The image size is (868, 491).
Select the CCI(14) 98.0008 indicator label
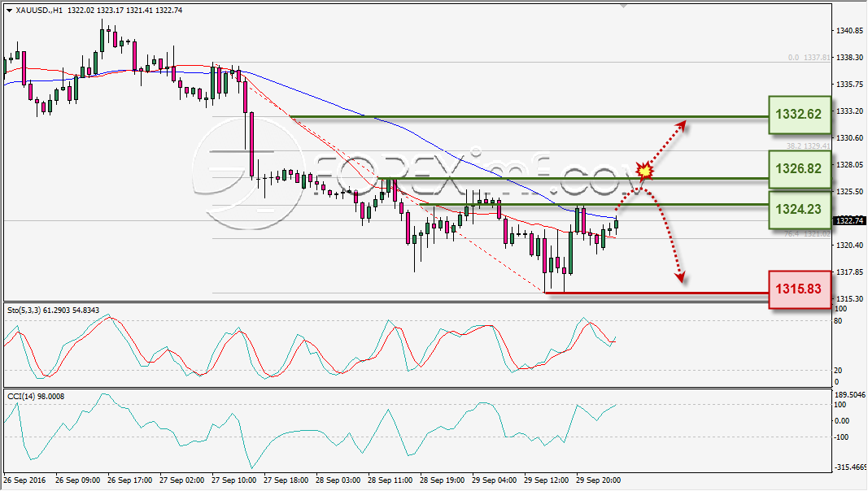point(36,397)
